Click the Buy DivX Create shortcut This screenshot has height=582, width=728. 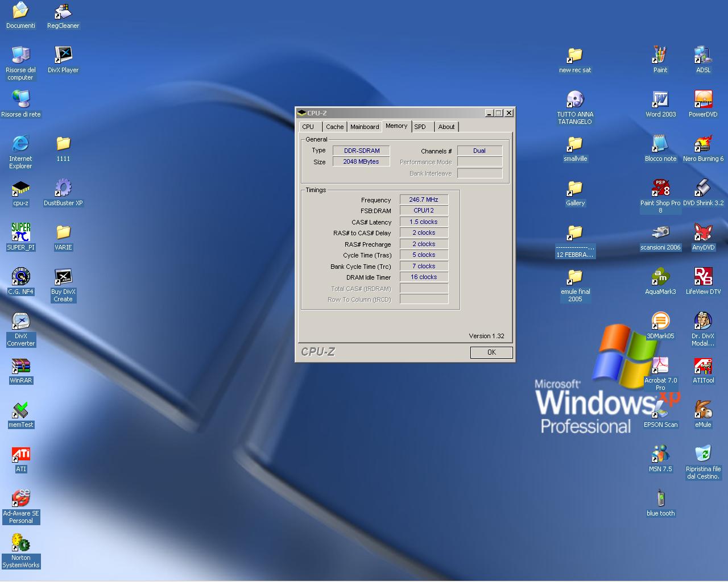63,285
